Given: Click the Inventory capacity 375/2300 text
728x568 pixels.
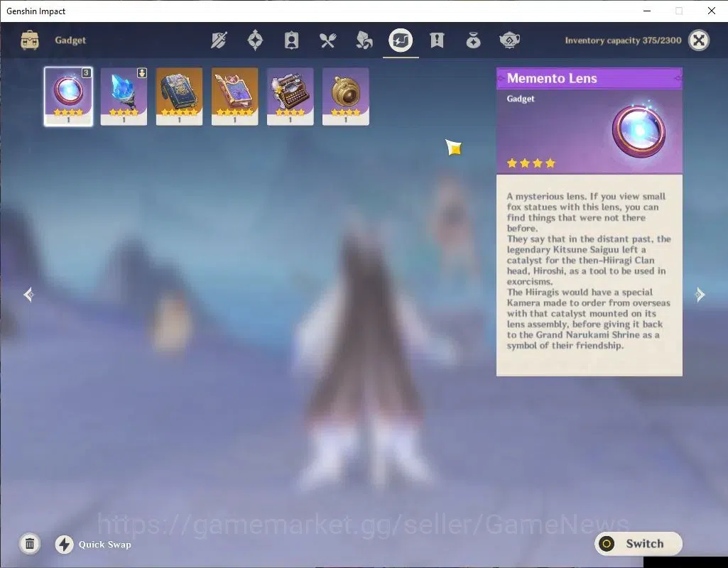Looking at the screenshot, I should tap(623, 40).
